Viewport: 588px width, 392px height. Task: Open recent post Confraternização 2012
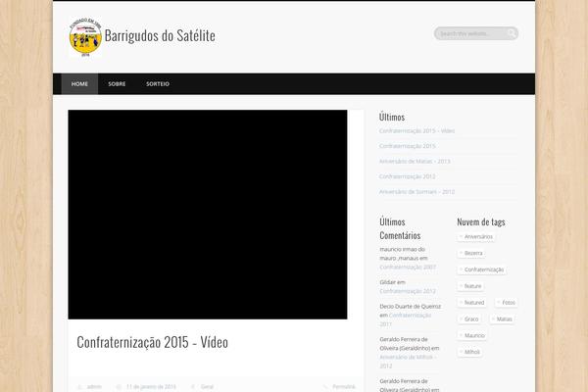point(408,176)
